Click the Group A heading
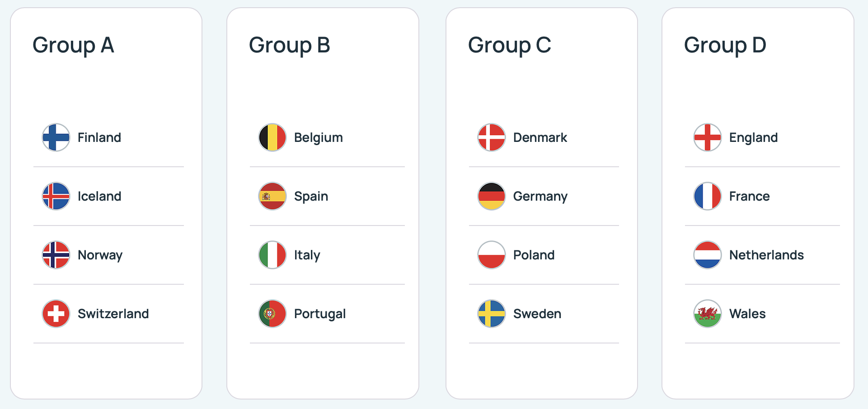This screenshot has width=868, height=409. (73, 46)
